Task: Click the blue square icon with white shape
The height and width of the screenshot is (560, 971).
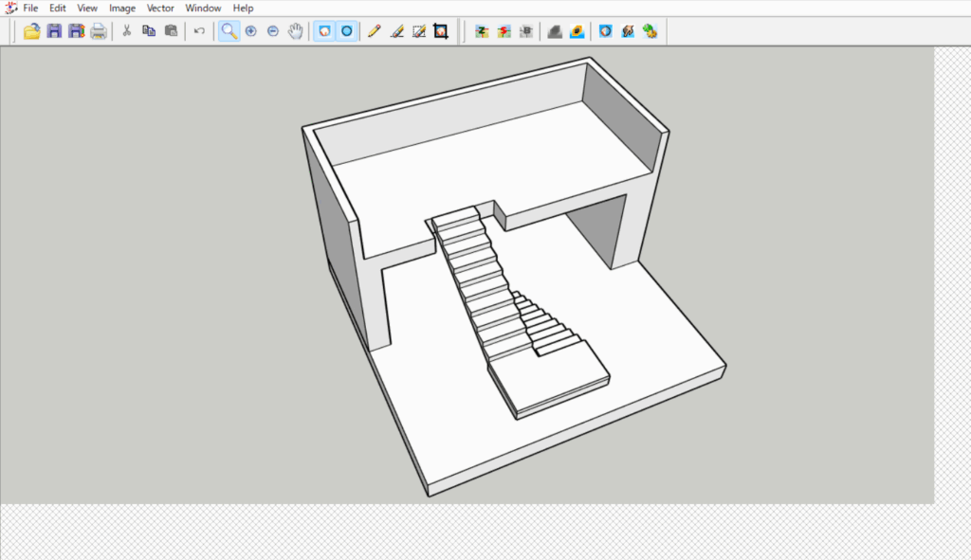Action: [x=606, y=31]
